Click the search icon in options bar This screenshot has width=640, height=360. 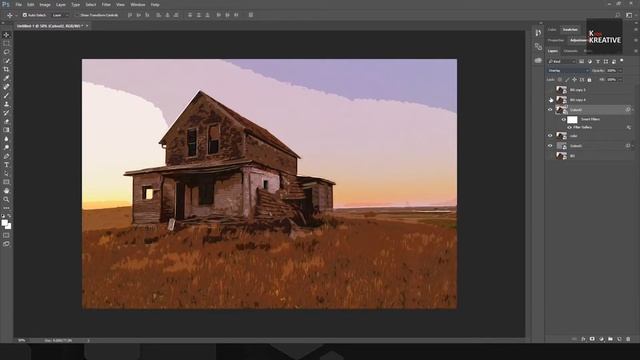(x=618, y=15)
